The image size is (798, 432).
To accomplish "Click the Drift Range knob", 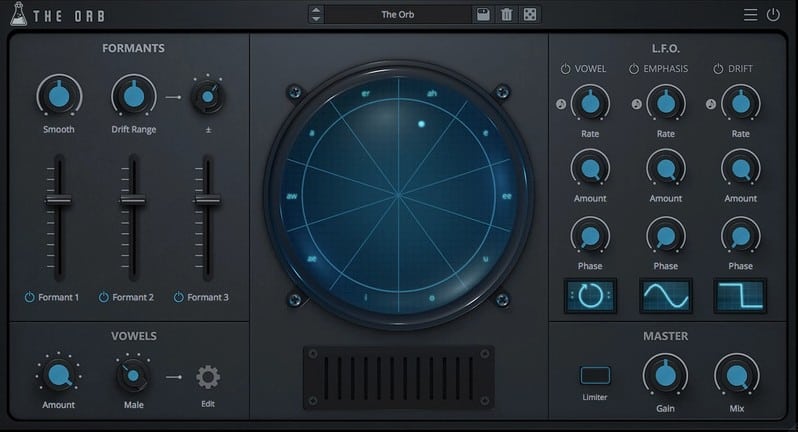I will (x=134, y=96).
